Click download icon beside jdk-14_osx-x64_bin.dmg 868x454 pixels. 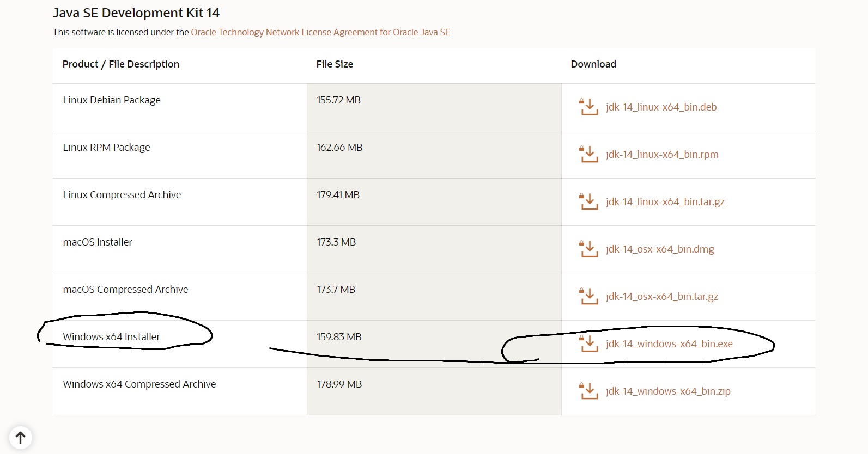(588, 249)
